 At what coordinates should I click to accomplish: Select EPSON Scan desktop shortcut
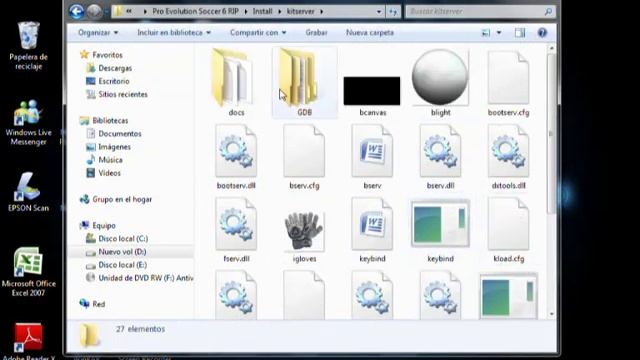[28, 192]
